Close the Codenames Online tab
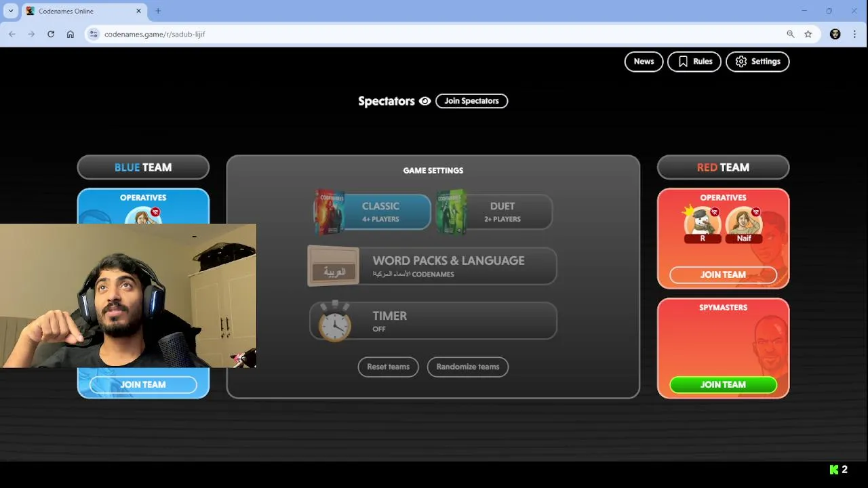The height and width of the screenshot is (488, 868). point(139,12)
